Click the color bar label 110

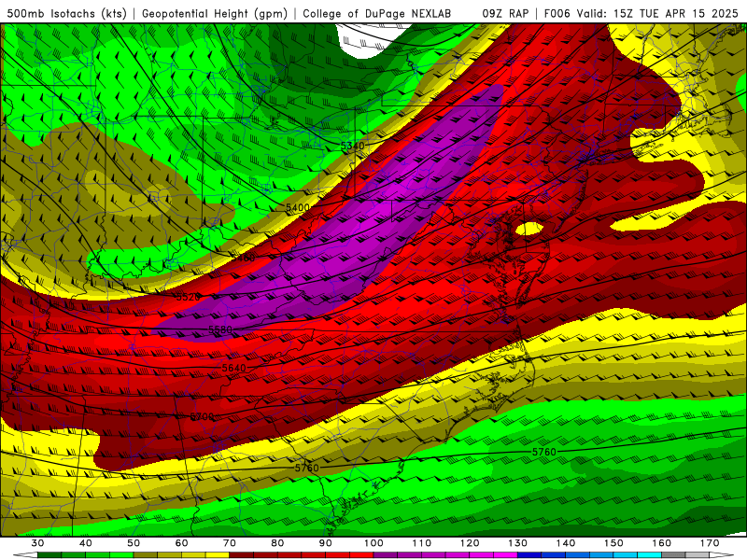[422, 543]
